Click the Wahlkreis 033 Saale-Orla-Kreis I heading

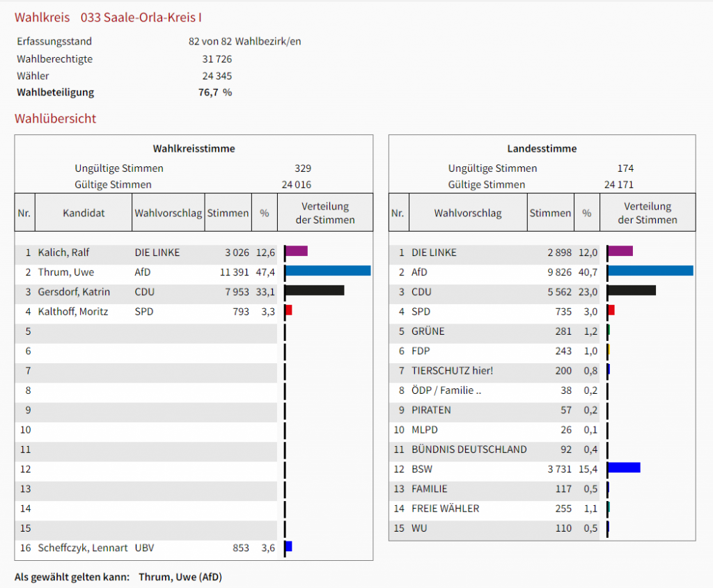coord(109,17)
